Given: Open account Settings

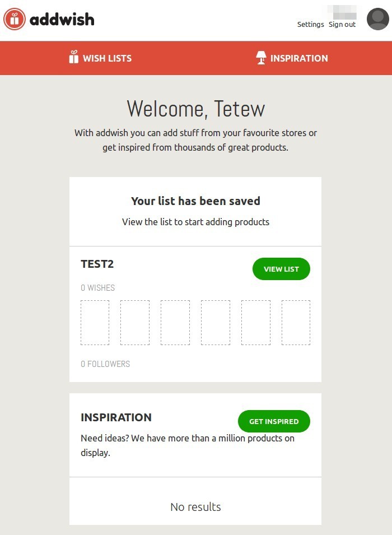Looking at the screenshot, I should (x=310, y=25).
